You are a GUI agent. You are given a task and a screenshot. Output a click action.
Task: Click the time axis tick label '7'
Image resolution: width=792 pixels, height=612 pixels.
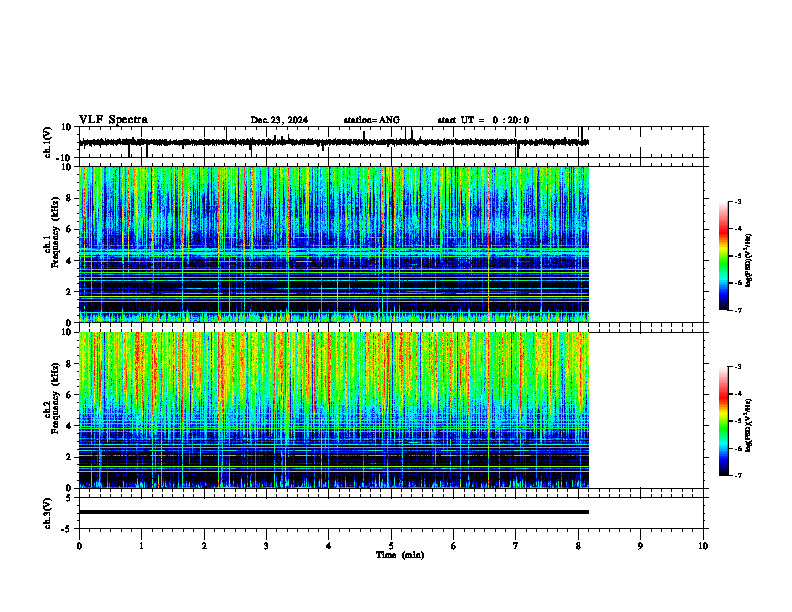516,546
